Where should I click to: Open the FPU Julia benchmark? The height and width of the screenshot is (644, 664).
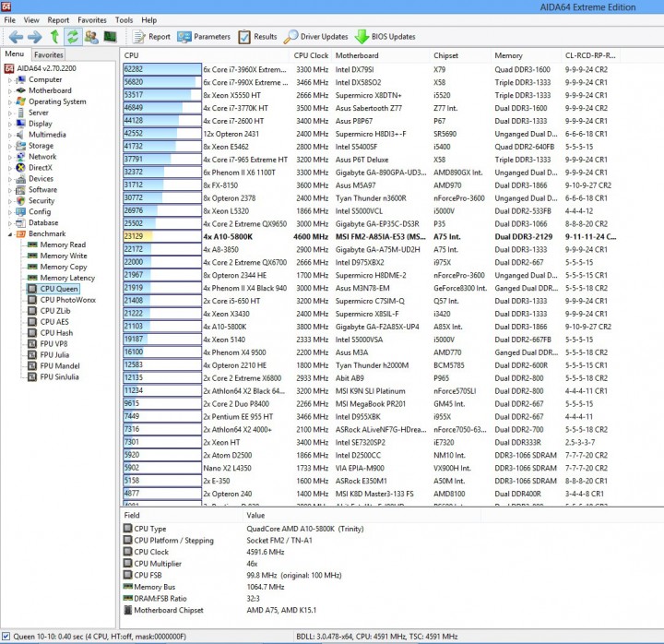(49, 355)
